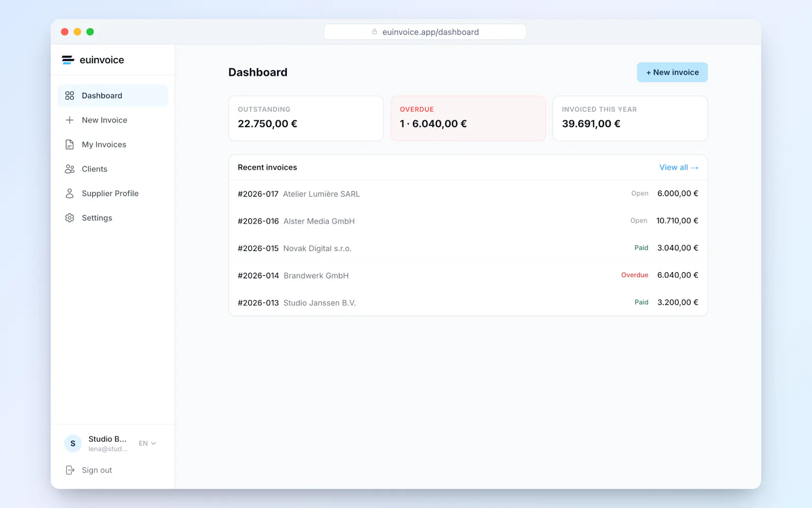This screenshot has height=508, width=812.
Task: Open invoice #2026-016 Alster Media GmbH
Action: click(468, 221)
